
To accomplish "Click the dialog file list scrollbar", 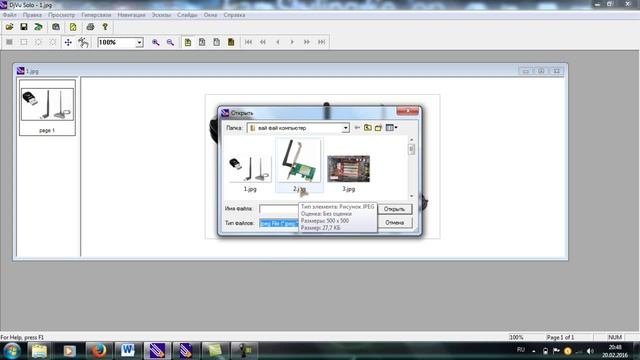I will 411,167.
